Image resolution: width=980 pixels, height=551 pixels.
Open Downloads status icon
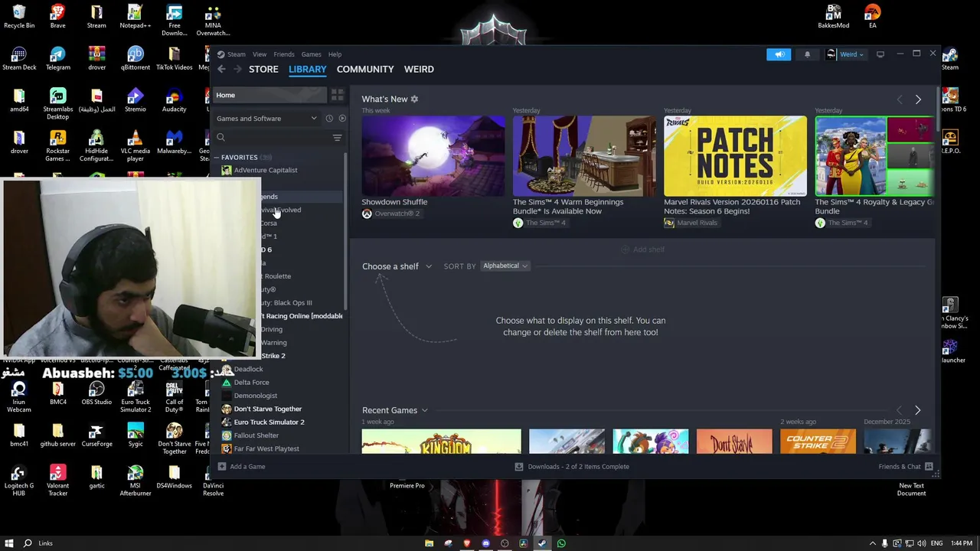[x=519, y=466]
